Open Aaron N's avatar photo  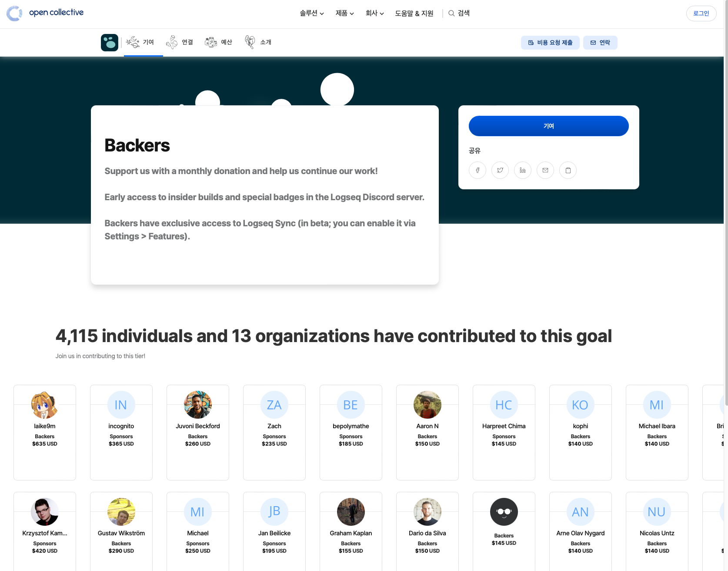click(x=427, y=405)
